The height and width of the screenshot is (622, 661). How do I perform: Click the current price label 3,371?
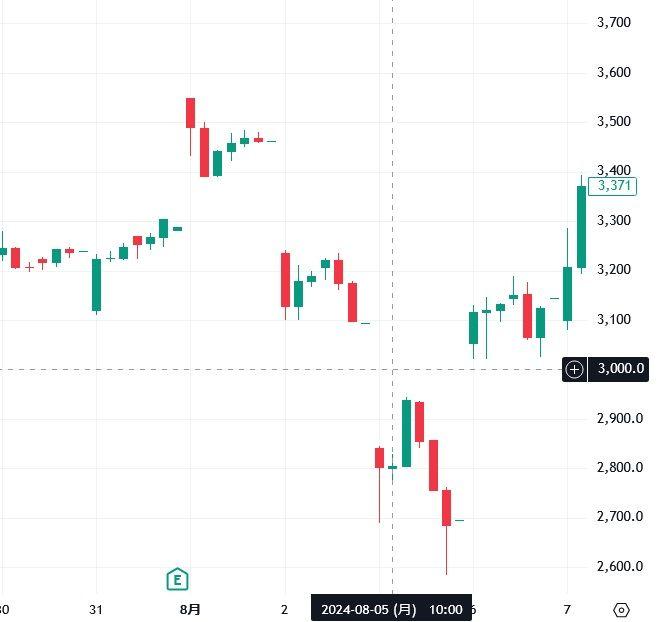(612, 185)
